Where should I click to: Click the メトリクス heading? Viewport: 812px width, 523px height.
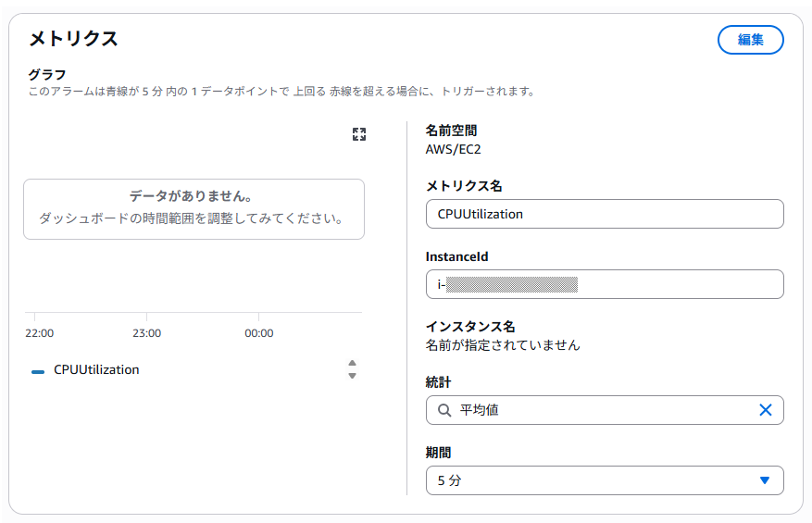point(73,39)
